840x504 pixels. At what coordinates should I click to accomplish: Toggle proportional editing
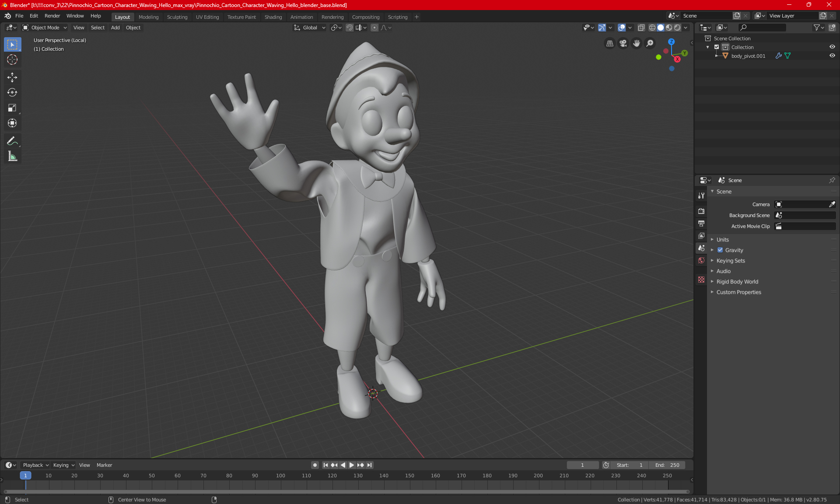pos(374,28)
